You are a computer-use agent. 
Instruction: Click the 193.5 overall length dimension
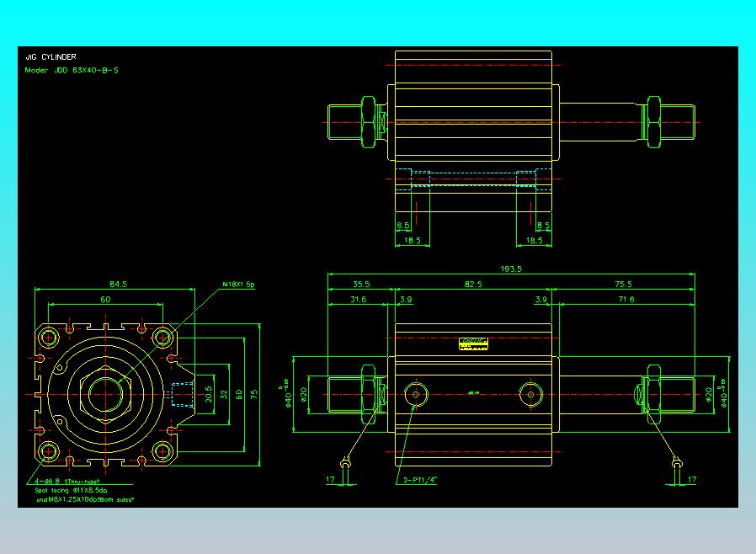pos(511,269)
